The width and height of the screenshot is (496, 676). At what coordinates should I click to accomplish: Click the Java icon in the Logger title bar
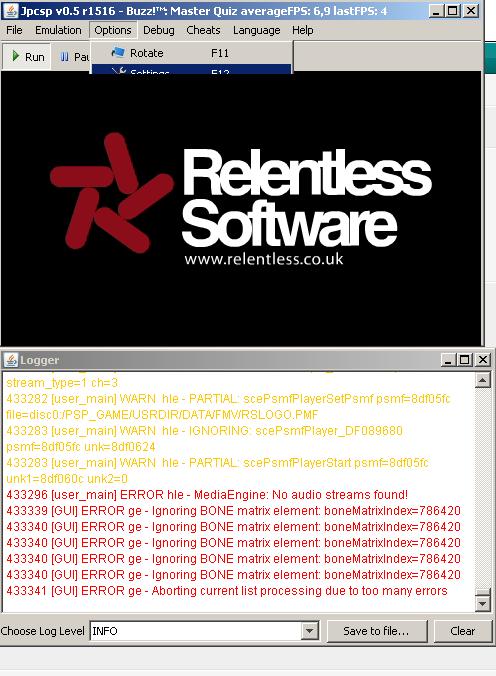click(10, 360)
